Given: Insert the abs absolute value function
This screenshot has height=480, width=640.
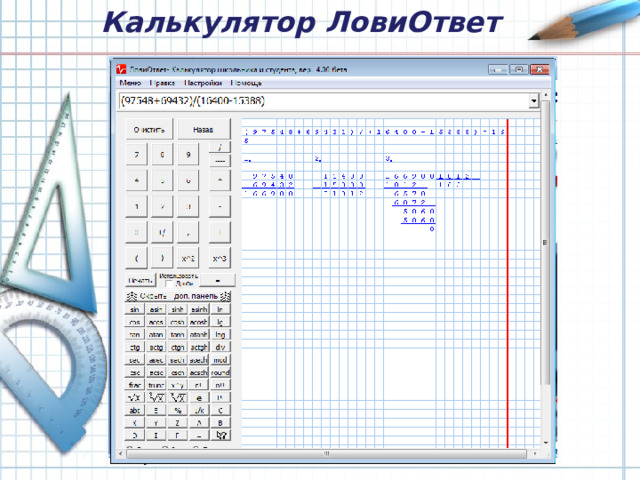Looking at the screenshot, I should [x=135, y=410].
